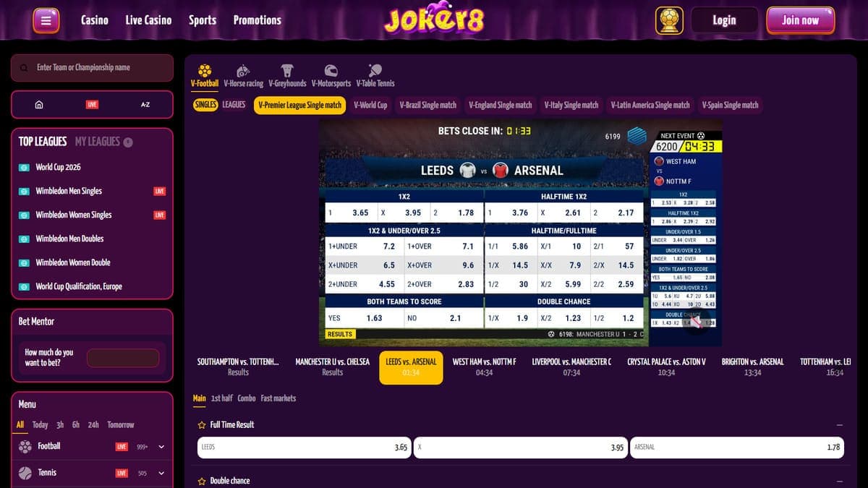Screen dimensions: 868x488
Task: Open the Casino menu item
Action: click(x=95, y=20)
